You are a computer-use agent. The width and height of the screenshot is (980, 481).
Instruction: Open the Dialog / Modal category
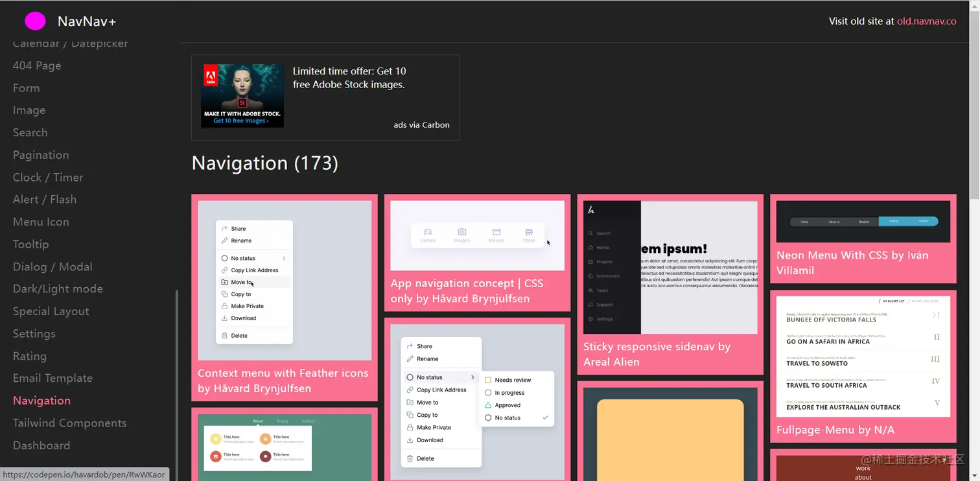pos(52,266)
